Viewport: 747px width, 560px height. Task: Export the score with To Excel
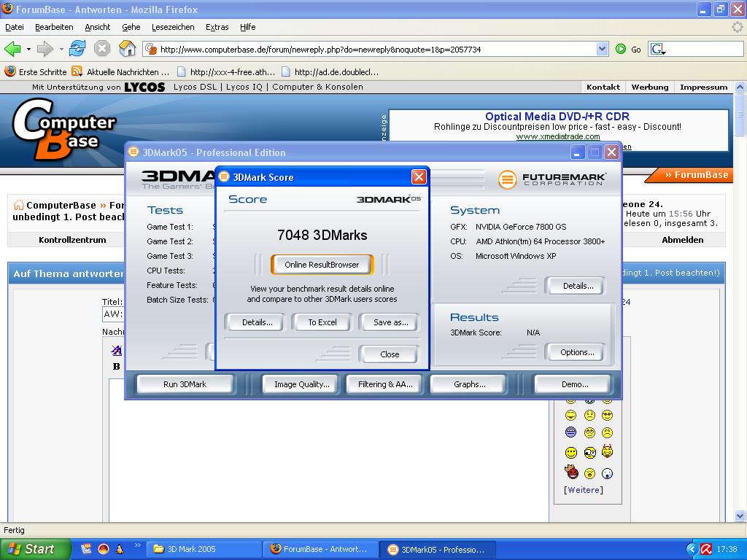pyautogui.click(x=322, y=322)
